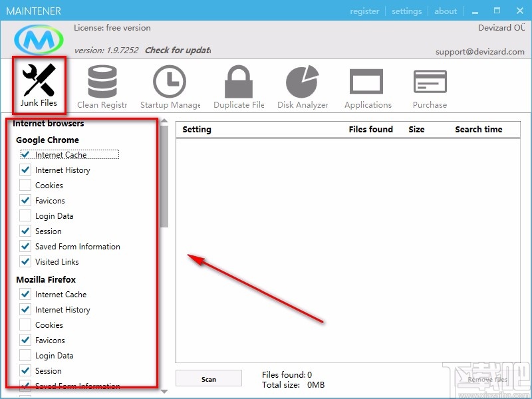Click the Google Chrome section heading
This screenshot has width=532, height=399.
click(47, 140)
